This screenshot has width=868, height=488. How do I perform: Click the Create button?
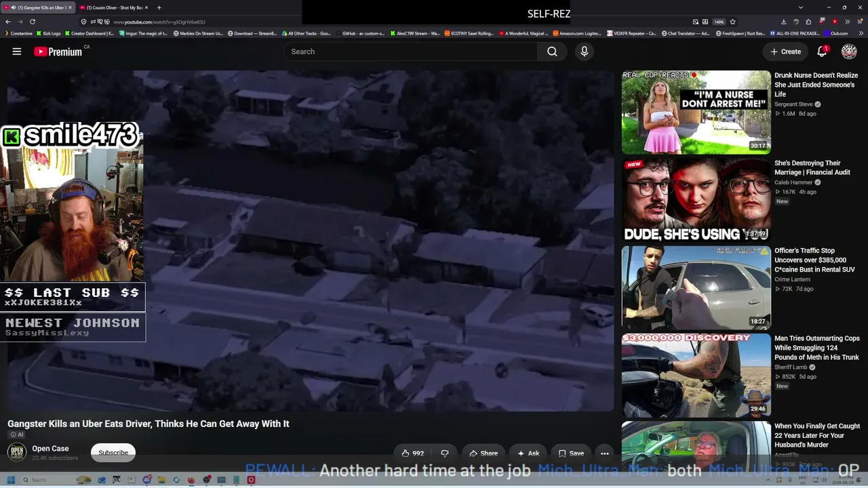pos(786,52)
